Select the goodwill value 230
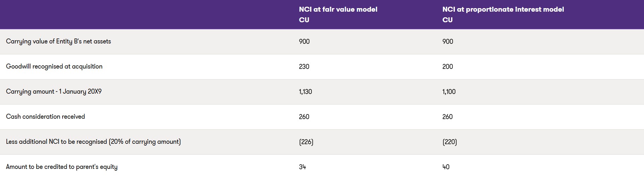This screenshot has height=177, width=644. [x=304, y=66]
